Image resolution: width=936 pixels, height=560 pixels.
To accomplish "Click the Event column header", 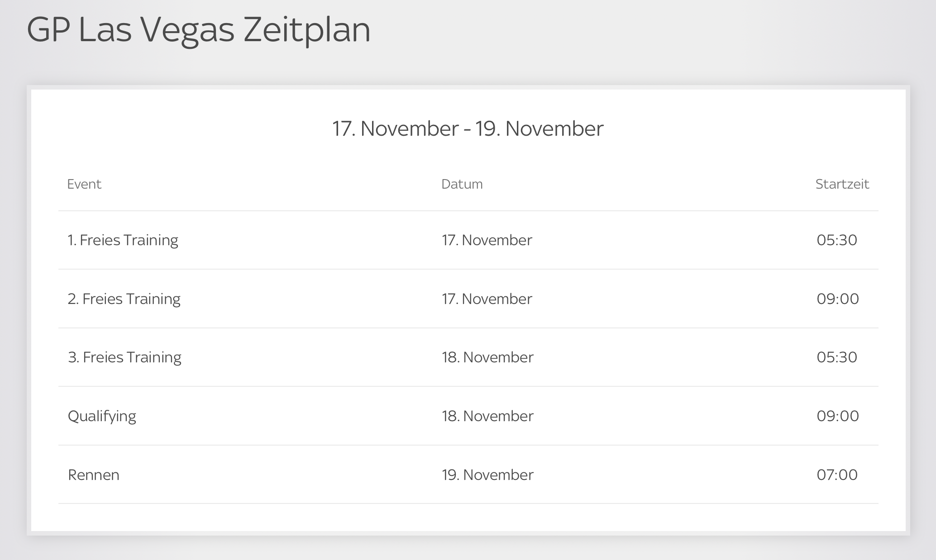I will click(84, 184).
